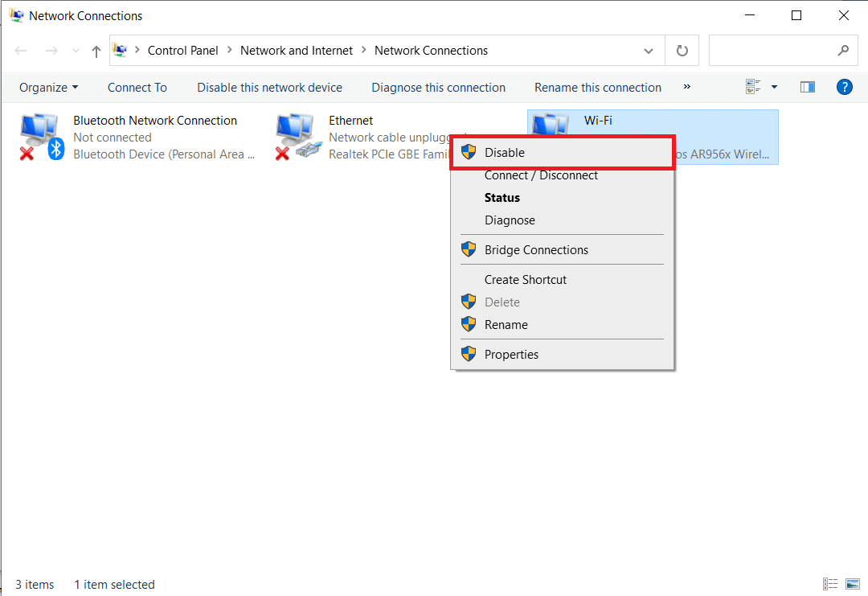
Task: Expand the Organize dropdown menu
Action: click(x=49, y=87)
